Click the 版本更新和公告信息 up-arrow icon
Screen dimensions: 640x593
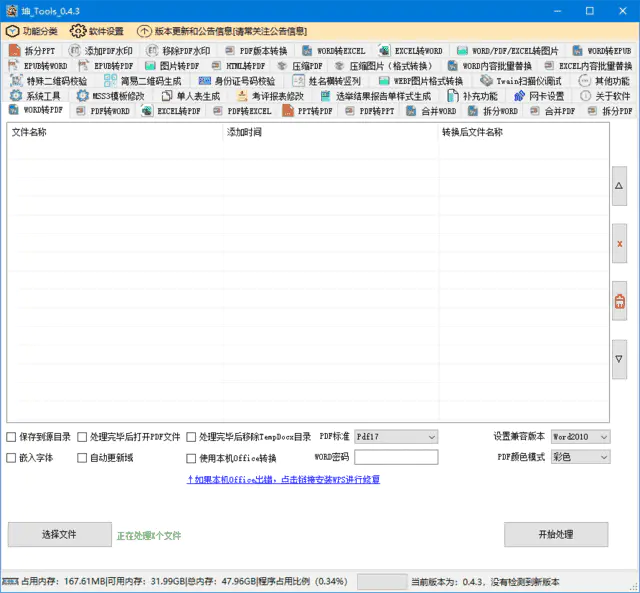[x=145, y=31]
